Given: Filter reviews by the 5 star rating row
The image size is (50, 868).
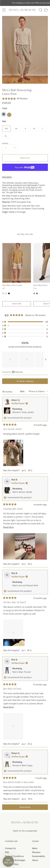Looking at the screenshot, I should click(25, 322).
